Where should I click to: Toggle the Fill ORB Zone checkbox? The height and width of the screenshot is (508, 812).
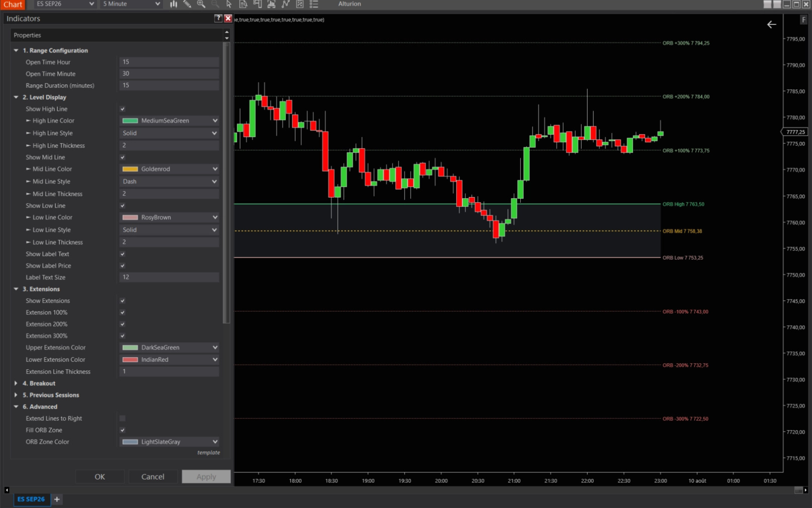122,430
